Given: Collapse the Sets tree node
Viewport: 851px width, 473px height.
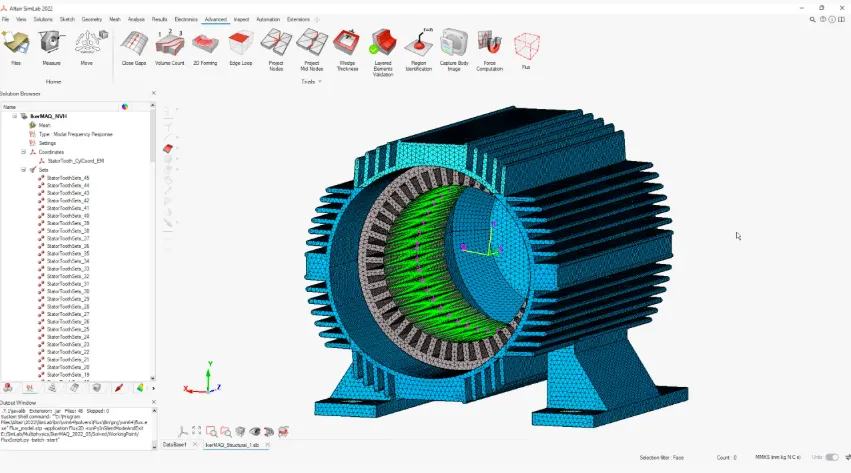Looking at the screenshot, I should click(23, 170).
